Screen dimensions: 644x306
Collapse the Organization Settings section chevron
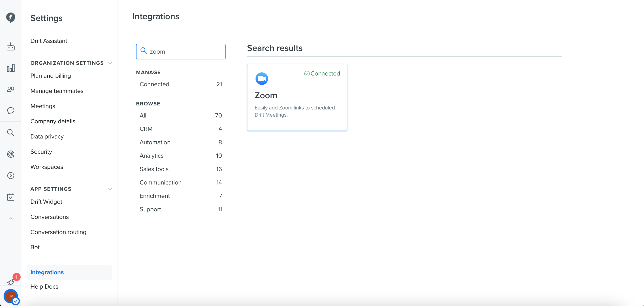(x=110, y=63)
